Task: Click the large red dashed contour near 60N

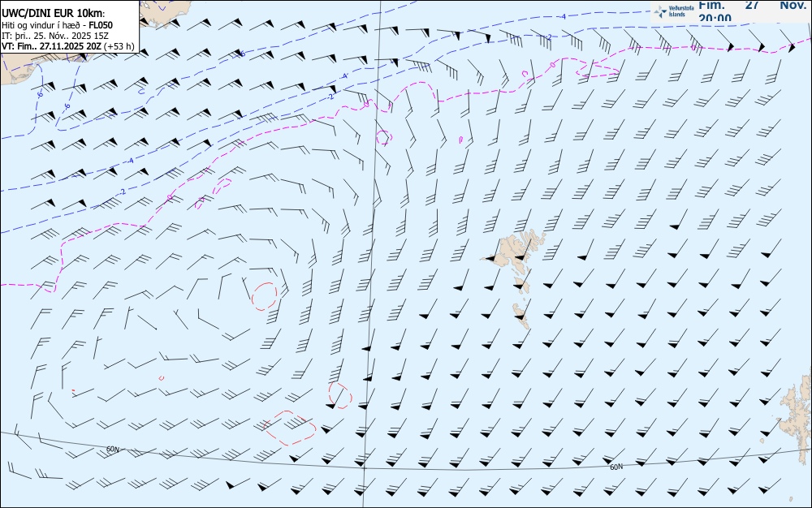Action: pyautogui.click(x=290, y=427)
